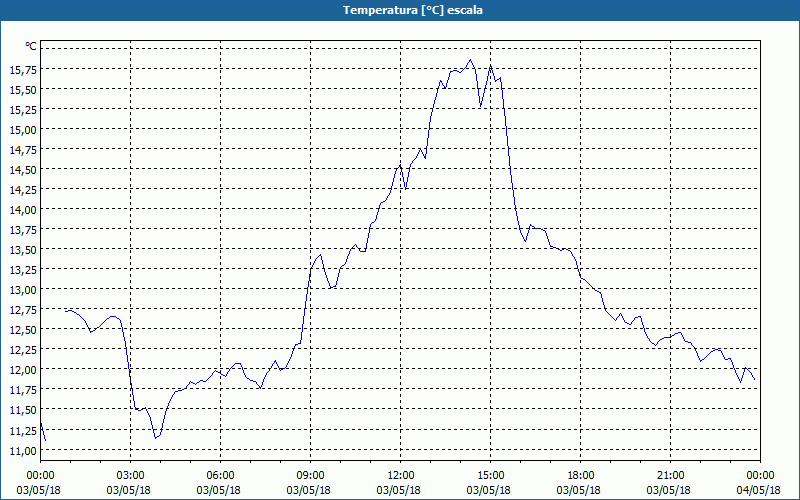This screenshot has width=800, height=500.
Task: Click the 12:00 x-axis time label
Action: [x=400, y=476]
